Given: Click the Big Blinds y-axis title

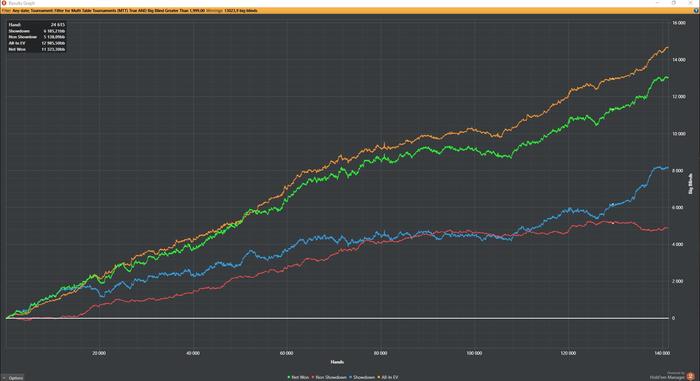Looking at the screenshot, I should point(691,184).
